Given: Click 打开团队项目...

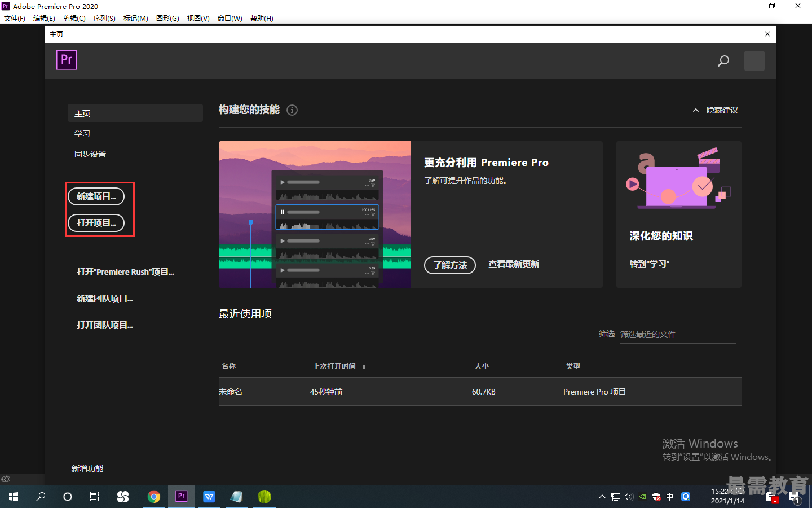Looking at the screenshot, I should click(105, 325).
